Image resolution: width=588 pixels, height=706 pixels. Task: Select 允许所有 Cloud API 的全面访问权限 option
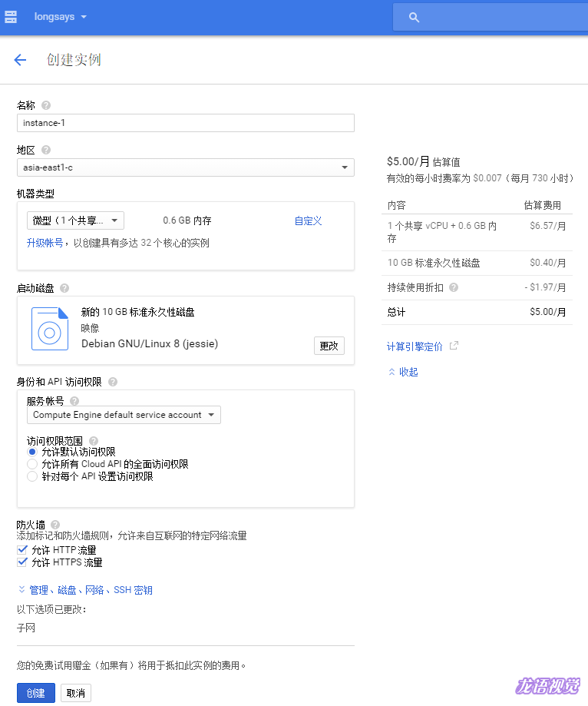point(32,464)
